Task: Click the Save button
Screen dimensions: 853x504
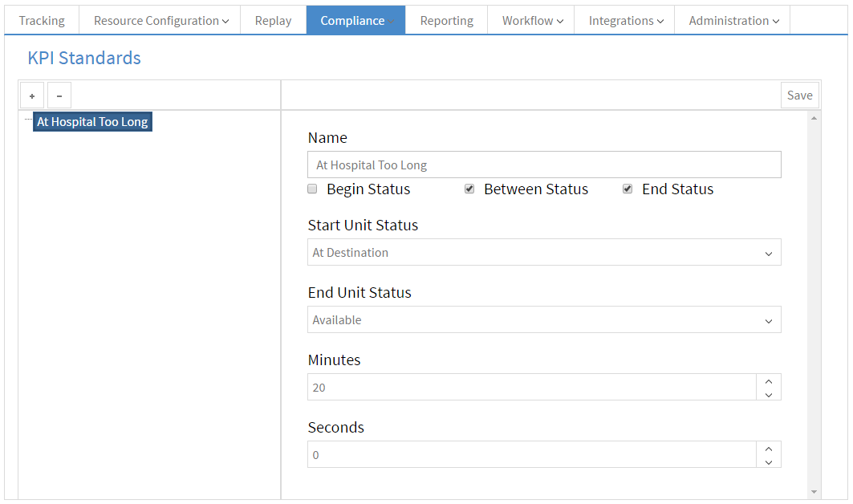Action: pyautogui.click(x=799, y=95)
